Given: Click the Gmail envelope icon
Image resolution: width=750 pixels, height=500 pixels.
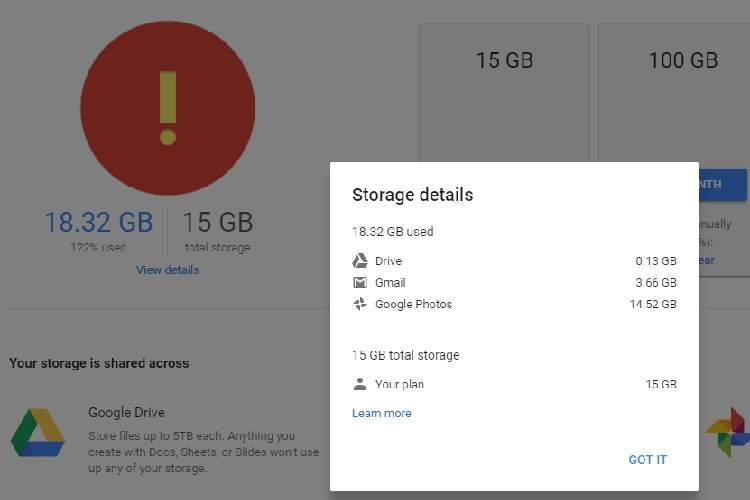Looking at the screenshot, I should pos(360,282).
